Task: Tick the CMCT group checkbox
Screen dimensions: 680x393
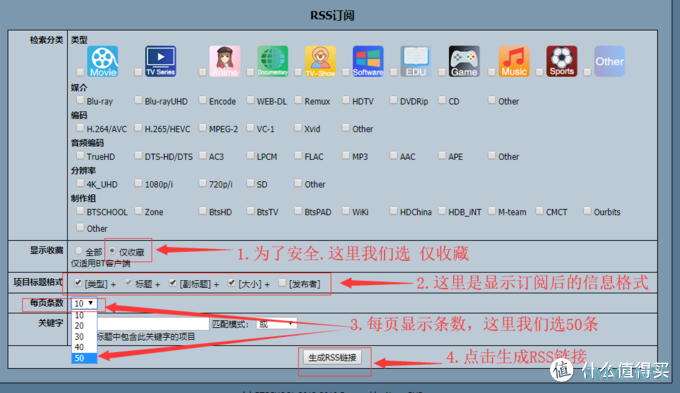Action: [x=539, y=211]
